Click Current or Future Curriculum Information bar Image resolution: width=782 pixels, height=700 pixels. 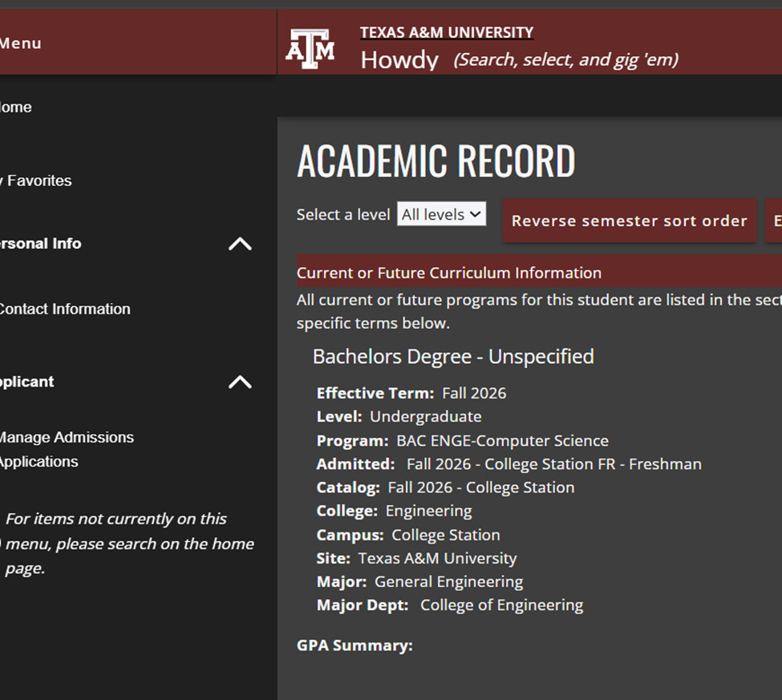449,273
